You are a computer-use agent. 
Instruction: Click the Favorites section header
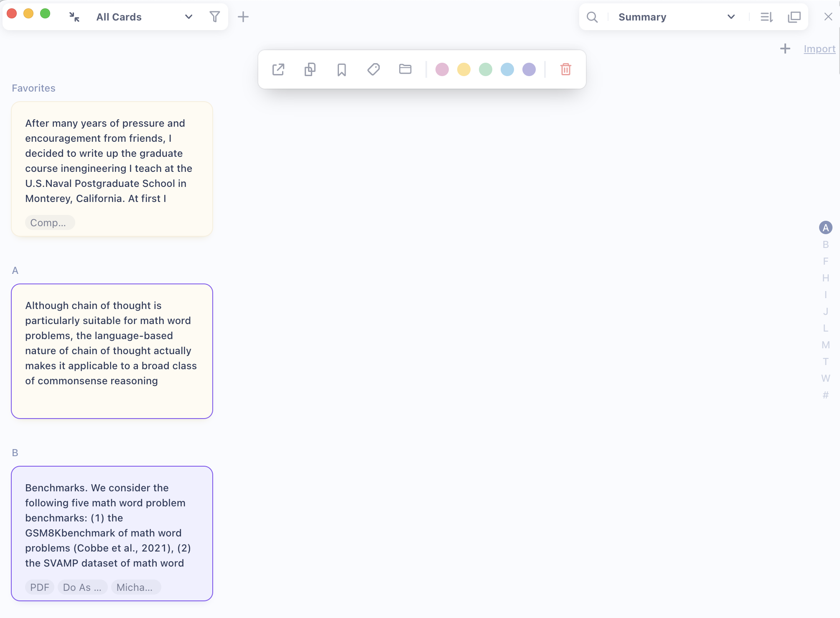click(x=33, y=88)
